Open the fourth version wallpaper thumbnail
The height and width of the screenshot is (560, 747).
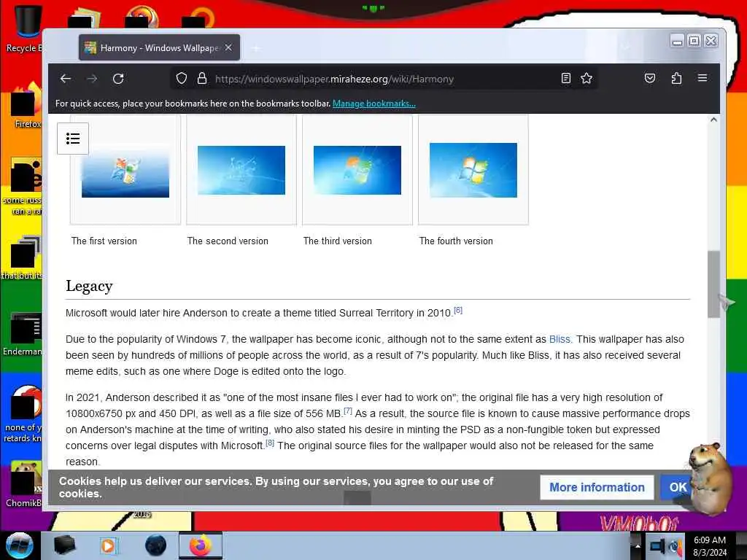pyautogui.click(x=473, y=170)
